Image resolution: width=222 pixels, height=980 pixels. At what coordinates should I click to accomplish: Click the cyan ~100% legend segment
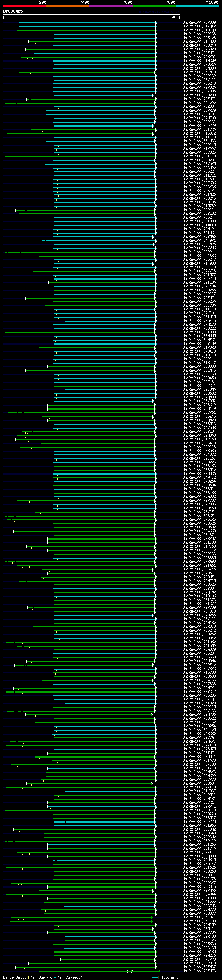click(197, 6)
